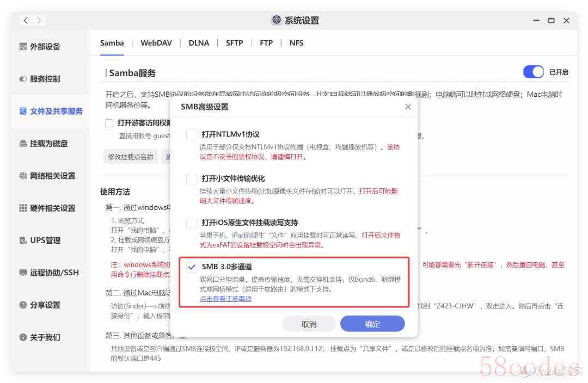The image size is (588, 383).
Task: Click the 挂载为磁盘 disk icon
Action: [23, 144]
